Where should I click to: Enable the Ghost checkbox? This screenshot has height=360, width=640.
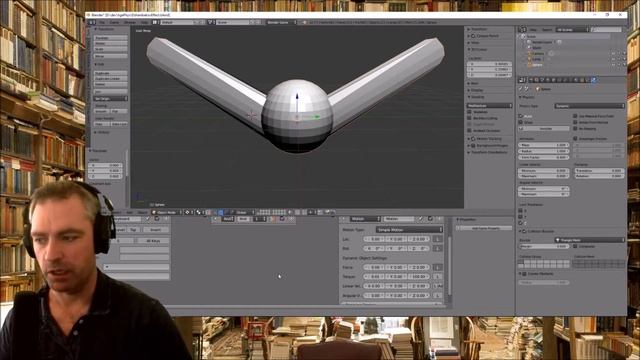(521, 122)
